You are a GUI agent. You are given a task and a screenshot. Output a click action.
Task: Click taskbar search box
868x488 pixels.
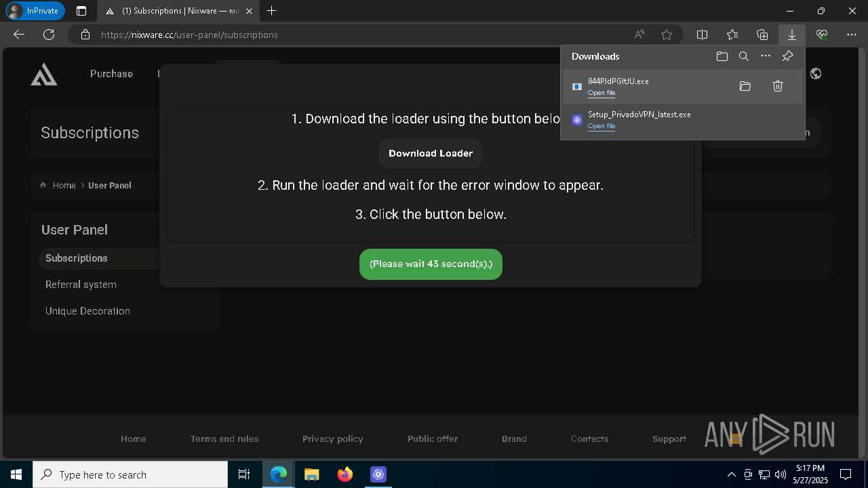130,474
